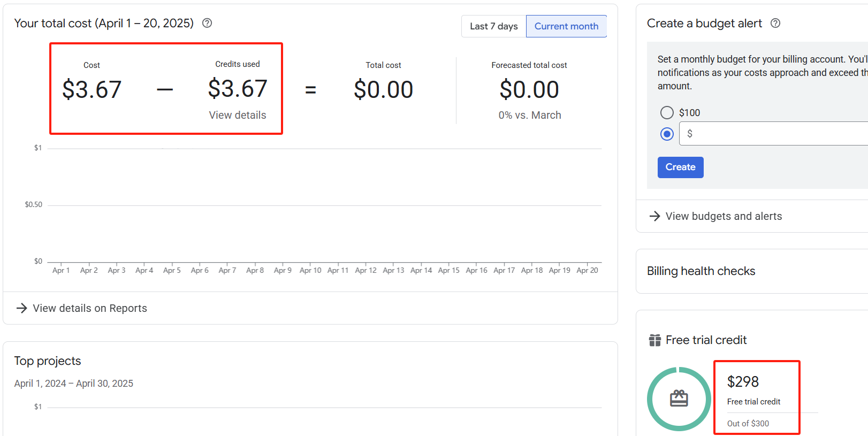The image size is (868, 436).
Task: Switch to the Current month view
Action: click(566, 26)
